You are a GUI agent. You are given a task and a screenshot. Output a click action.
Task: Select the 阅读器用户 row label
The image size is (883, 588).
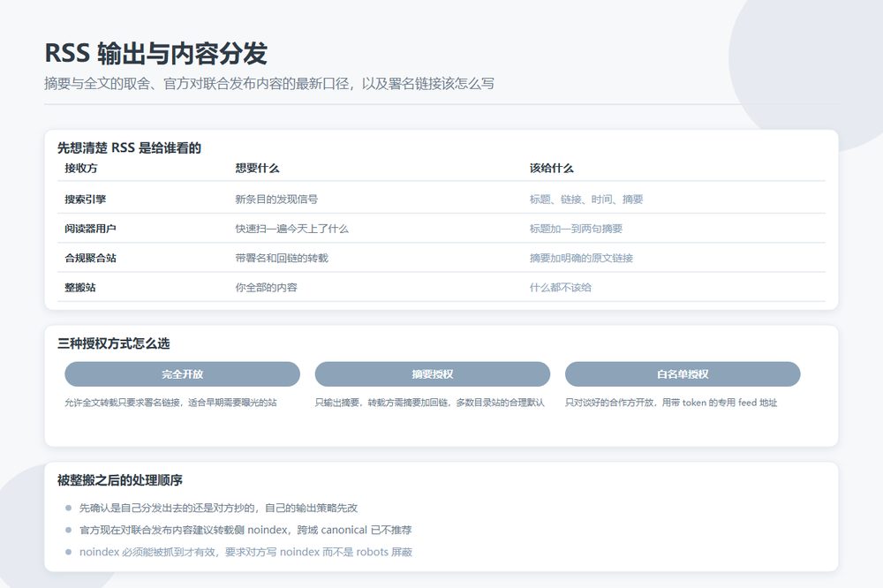click(x=90, y=228)
